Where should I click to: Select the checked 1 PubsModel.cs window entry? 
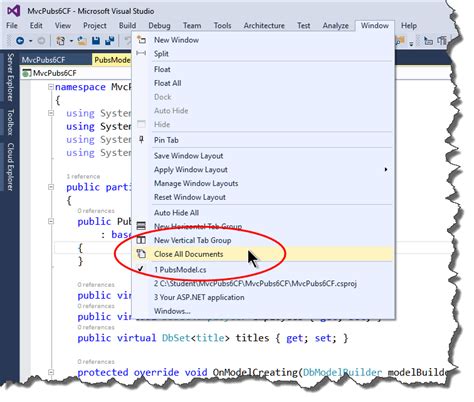tap(263, 269)
